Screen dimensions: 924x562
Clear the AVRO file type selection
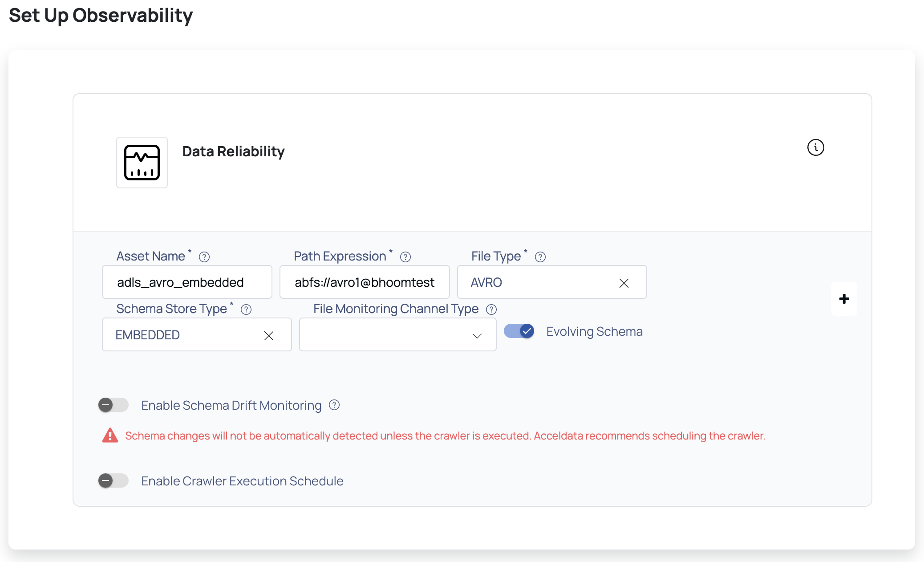[624, 283]
